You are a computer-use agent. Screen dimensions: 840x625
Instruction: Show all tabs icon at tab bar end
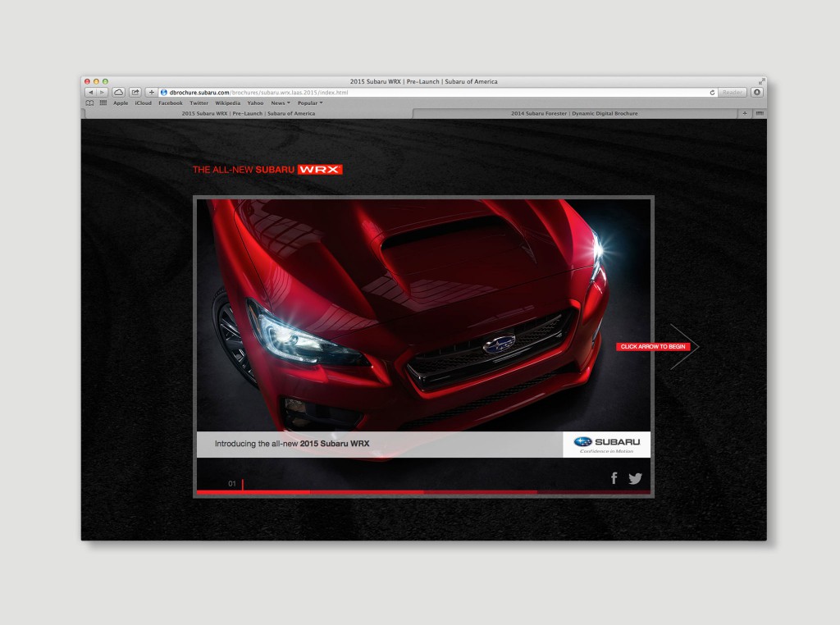click(760, 113)
